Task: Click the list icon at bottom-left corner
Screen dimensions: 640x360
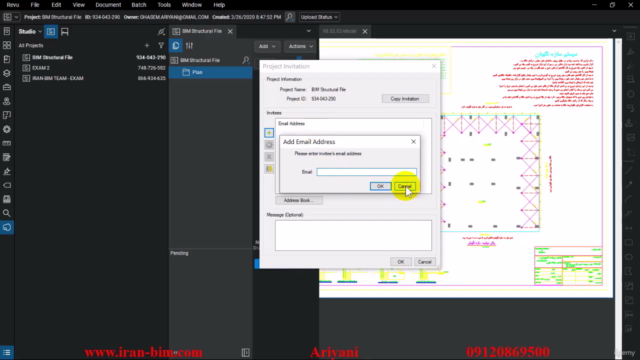Action: pyautogui.click(x=7, y=352)
